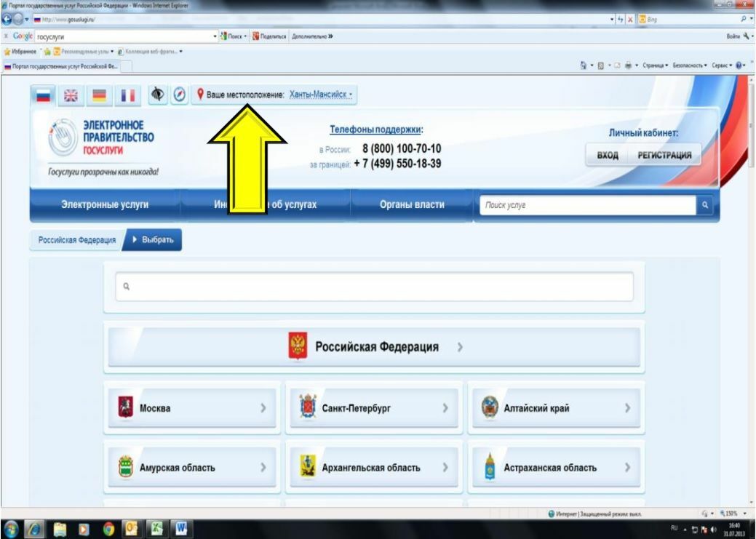Click the blue search magnifier button
The width and height of the screenshot is (756, 539).
click(x=705, y=205)
